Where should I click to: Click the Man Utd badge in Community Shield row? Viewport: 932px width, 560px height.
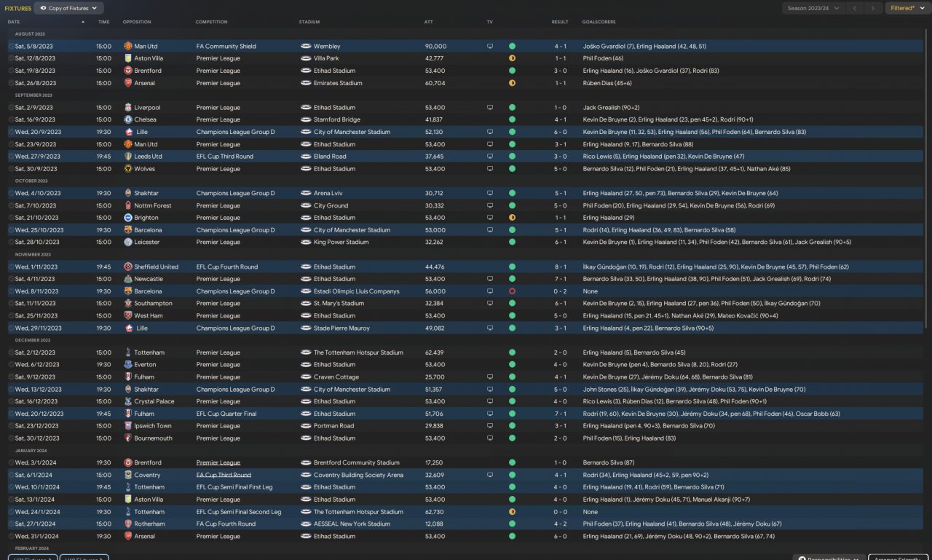[128, 46]
